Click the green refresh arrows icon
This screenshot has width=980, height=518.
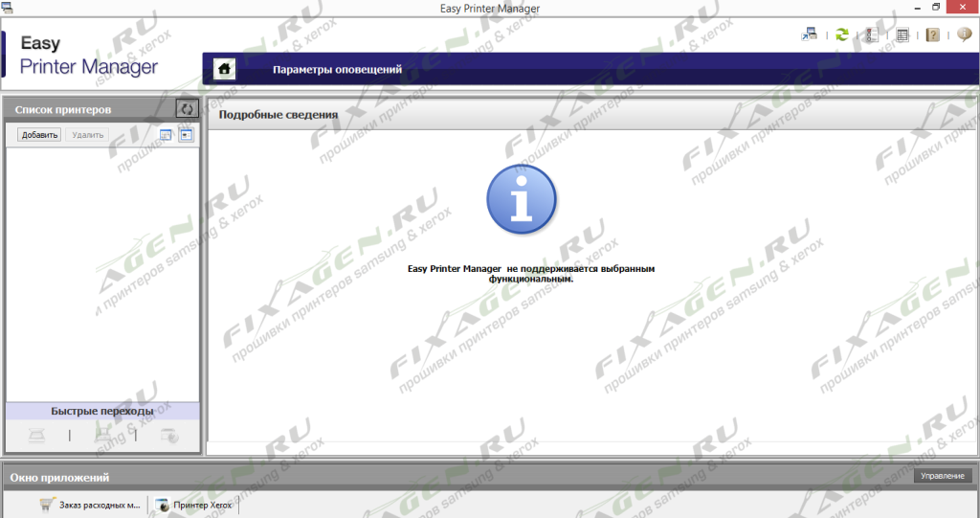coord(842,35)
